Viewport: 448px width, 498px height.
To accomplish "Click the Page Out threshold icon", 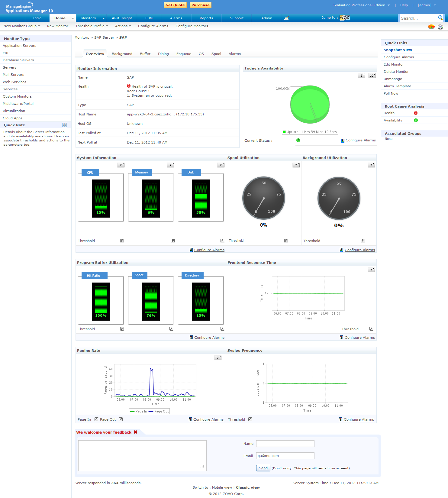I will [x=121, y=419].
